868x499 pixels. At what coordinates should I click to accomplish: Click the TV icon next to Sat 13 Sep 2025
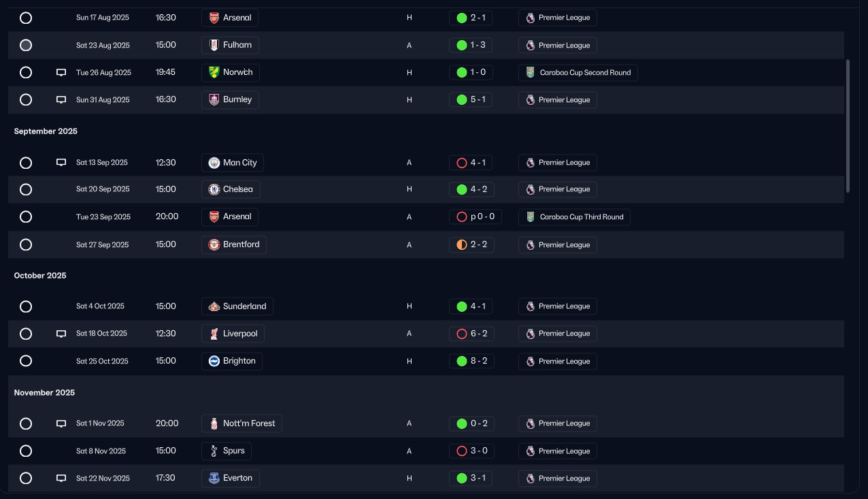point(61,163)
